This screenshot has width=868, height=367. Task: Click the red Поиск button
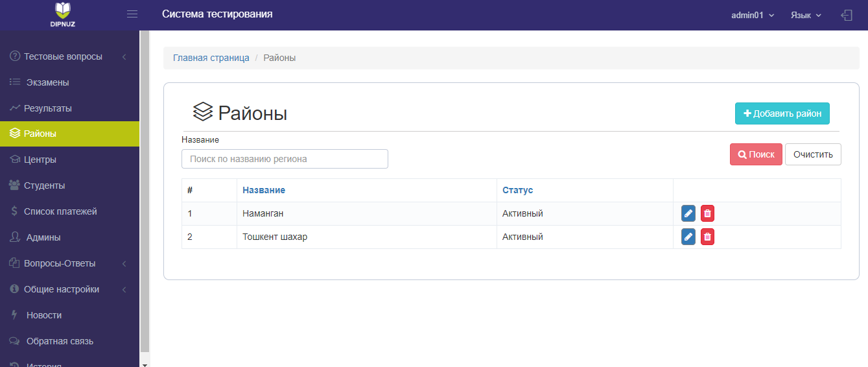756,154
